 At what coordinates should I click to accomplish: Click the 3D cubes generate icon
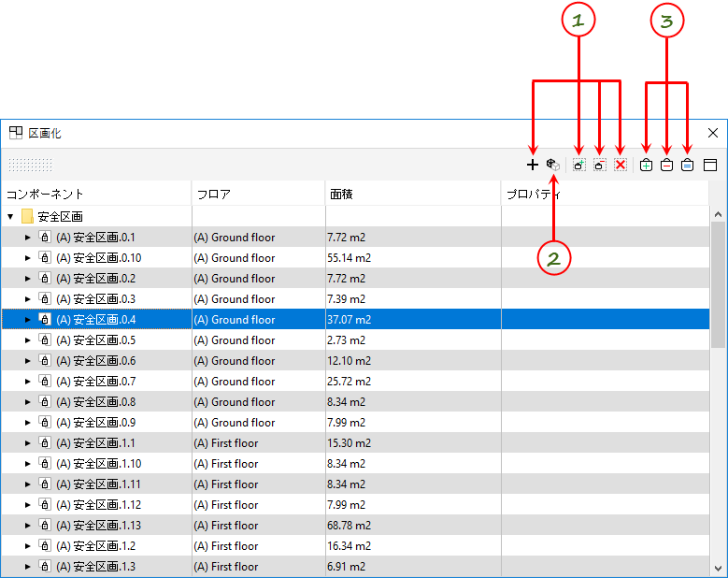tap(553, 165)
